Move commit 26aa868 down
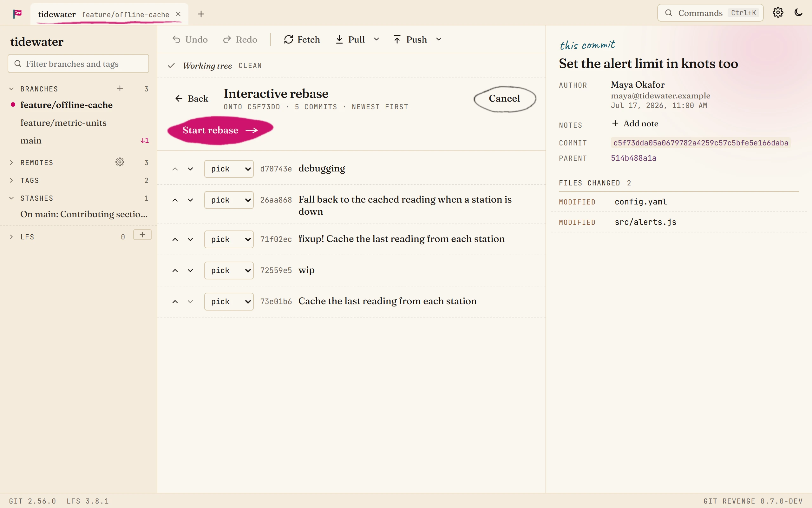This screenshot has width=812, height=508. pos(190,200)
